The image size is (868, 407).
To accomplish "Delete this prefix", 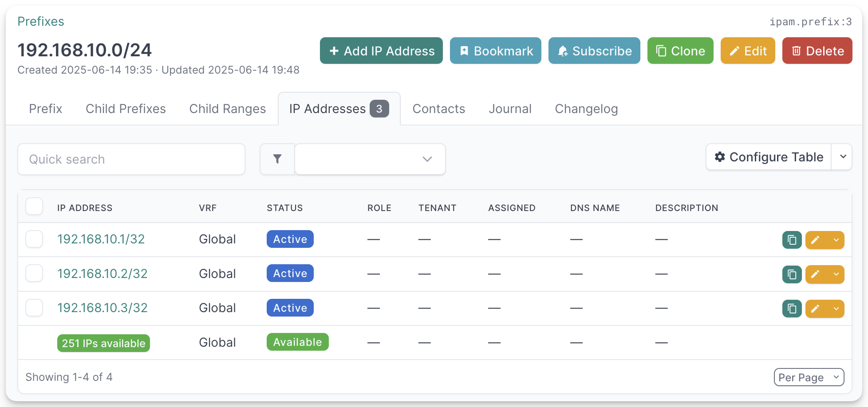I will (x=817, y=51).
